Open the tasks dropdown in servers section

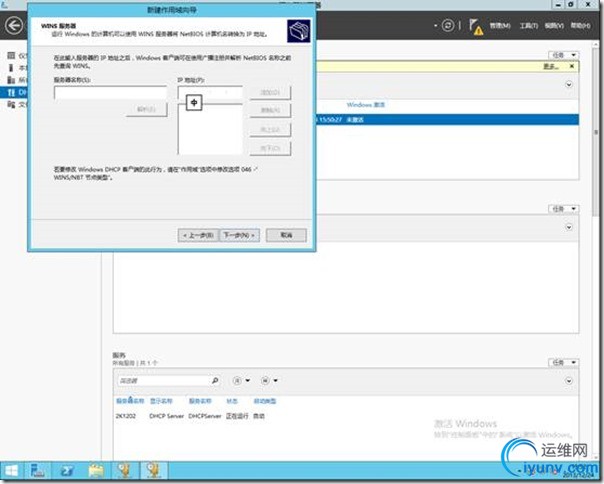click(x=564, y=55)
